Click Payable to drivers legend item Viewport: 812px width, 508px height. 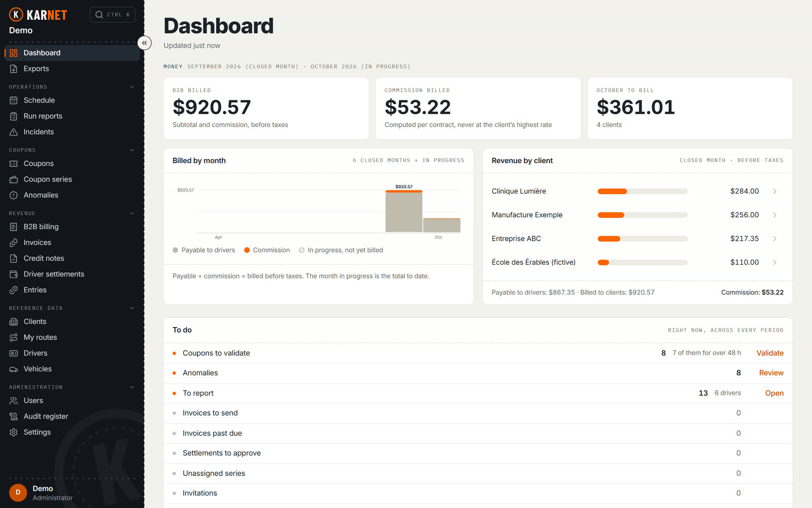point(204,250)
